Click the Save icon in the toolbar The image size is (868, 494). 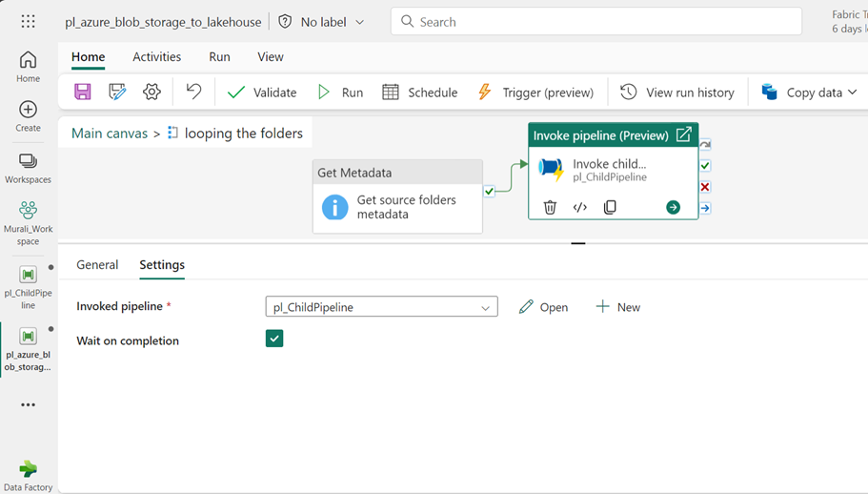click(x=83, y=92)
